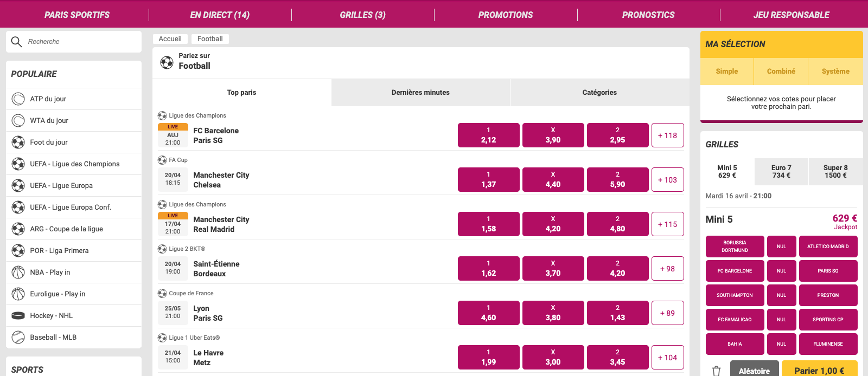This screenshot has height=376, width=868.
Task: Open UEFA - Ligue Europa soccer icon
Action: tap(18, 185)
